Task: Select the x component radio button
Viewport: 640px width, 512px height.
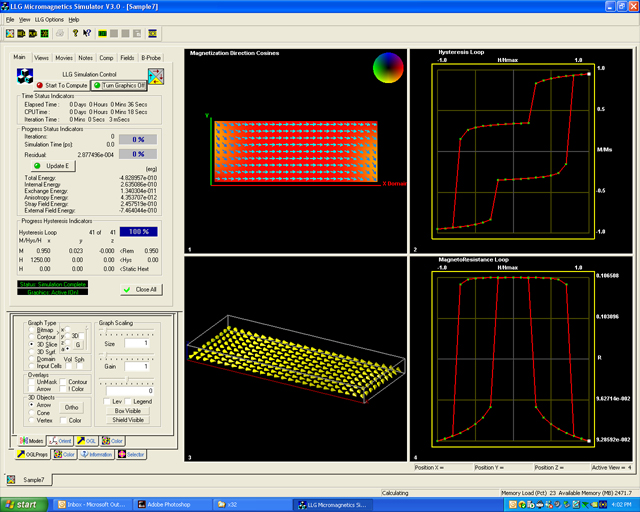Action: pyautogui.click(x=68, y=329)
